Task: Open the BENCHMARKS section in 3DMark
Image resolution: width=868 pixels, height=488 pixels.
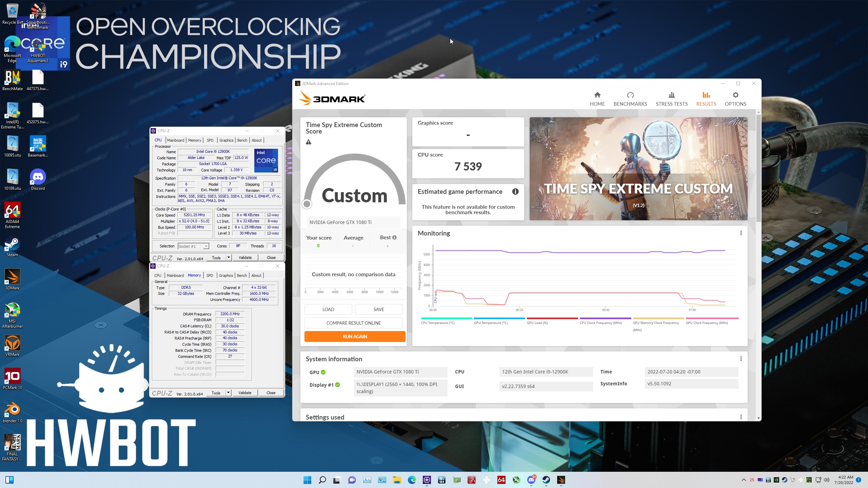Action: pos(630,99)
